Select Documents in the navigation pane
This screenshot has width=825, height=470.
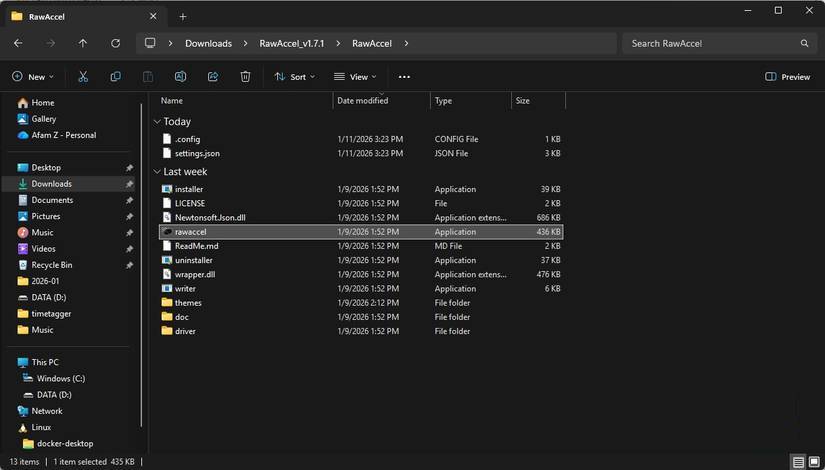coord(52,200)
